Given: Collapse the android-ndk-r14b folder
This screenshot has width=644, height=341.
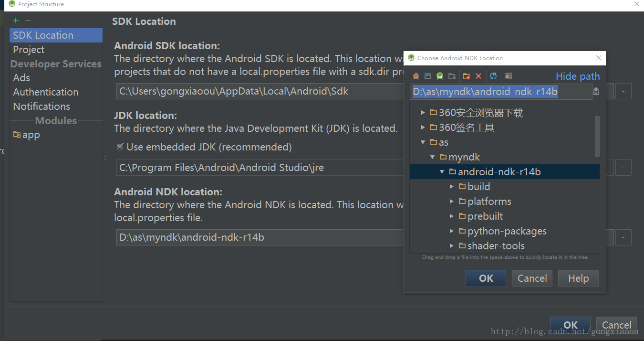Looking at the screenshot, I should (442, 172).
